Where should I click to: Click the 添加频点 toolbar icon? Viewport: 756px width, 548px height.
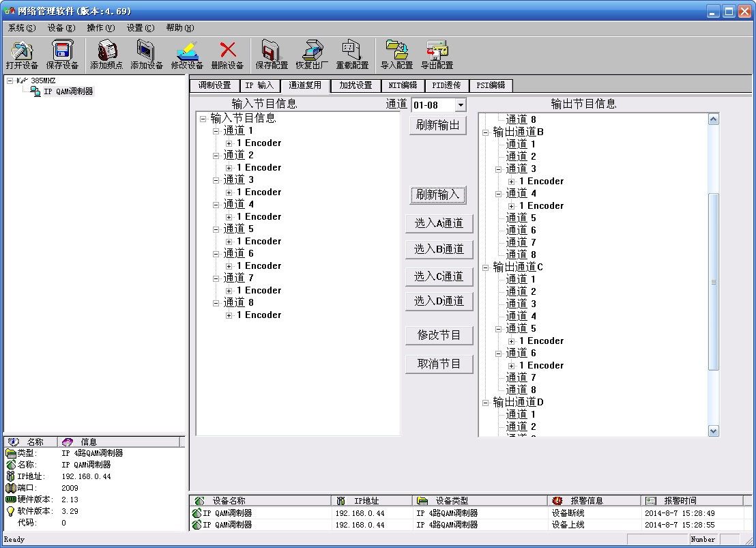(106, 52)
